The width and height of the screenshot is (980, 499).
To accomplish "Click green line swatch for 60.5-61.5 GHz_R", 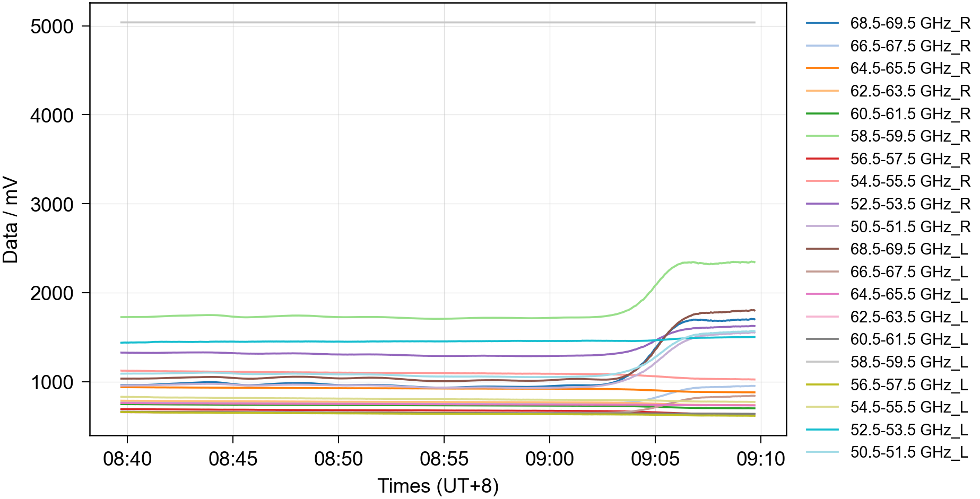I will (822, 113).
